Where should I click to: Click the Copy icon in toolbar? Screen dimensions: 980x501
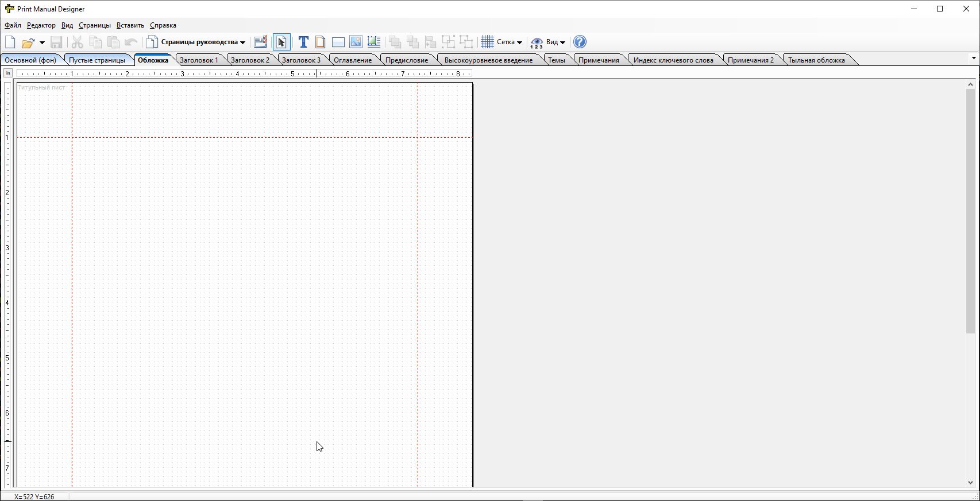pyautogui.click(x=95, y=42)
